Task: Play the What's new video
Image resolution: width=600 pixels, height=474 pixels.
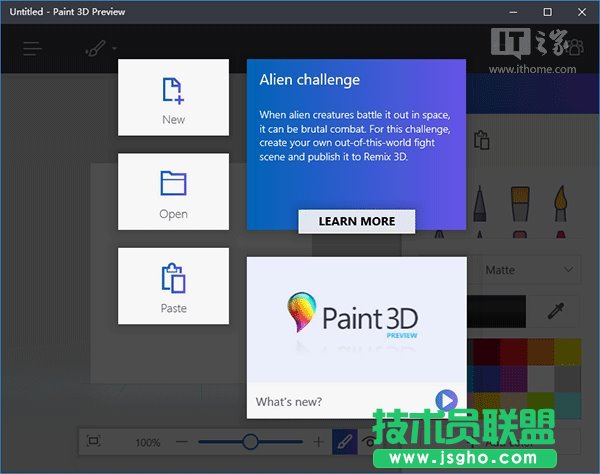Action: [x=446, y=401]
